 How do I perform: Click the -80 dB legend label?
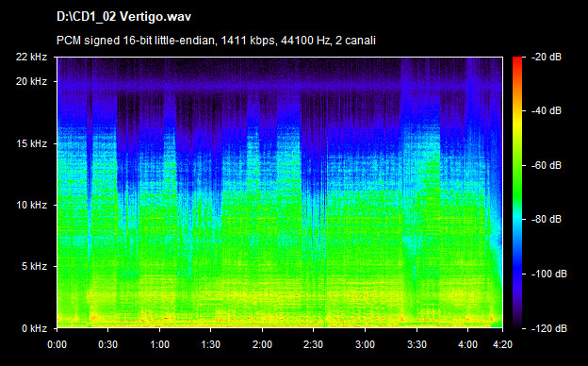547,219
